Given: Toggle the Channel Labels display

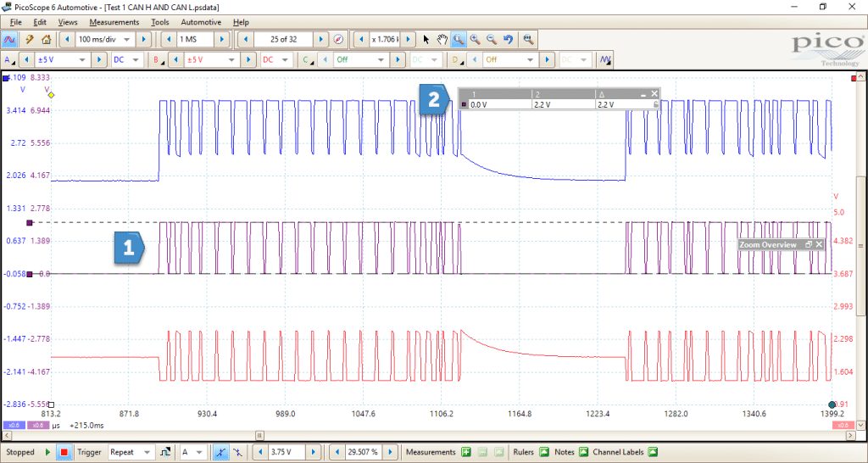Looking at the screenshot, I should (652, 452).
